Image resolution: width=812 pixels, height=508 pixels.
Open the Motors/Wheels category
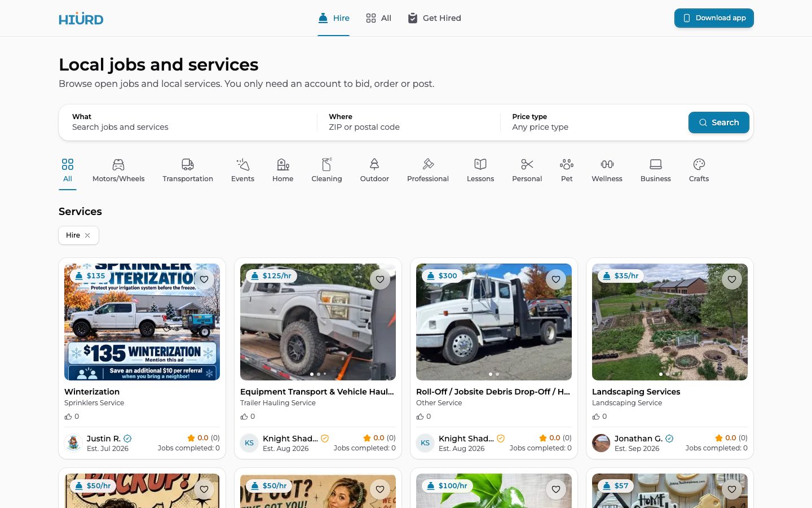click(x=118, y=170)
